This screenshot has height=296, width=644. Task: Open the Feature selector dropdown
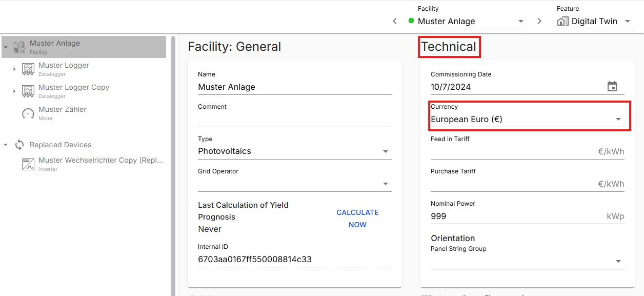[x=628, y=22]
